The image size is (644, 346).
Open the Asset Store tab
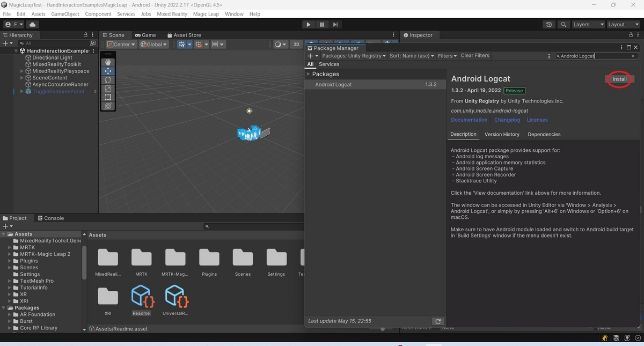[x=184, y=35]
